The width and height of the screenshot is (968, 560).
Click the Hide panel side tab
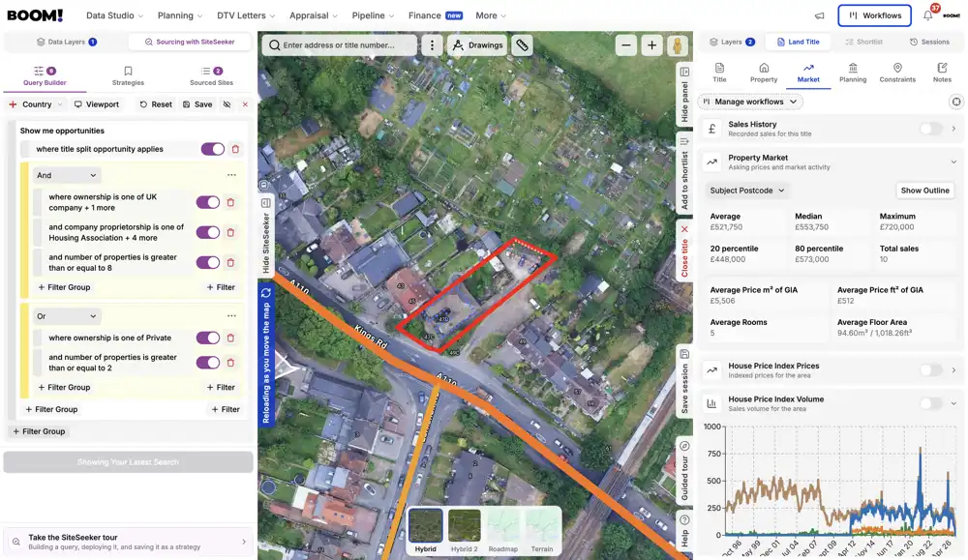tap(684, 95)
